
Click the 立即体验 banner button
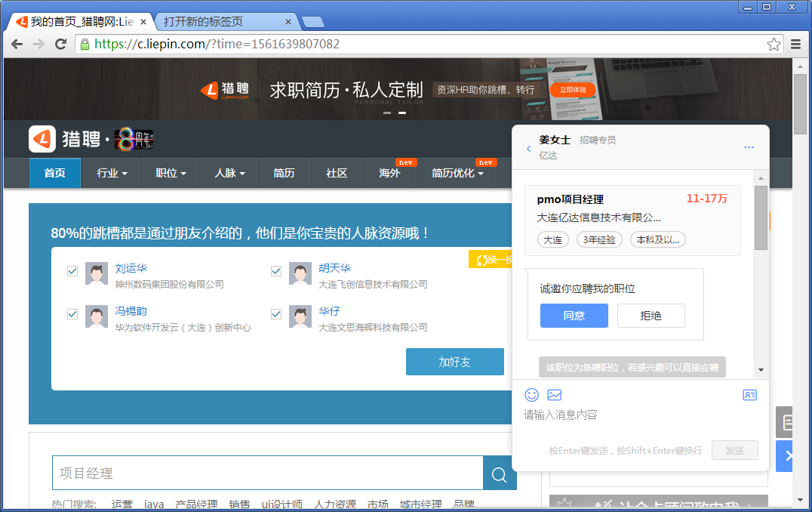point(573,90)
